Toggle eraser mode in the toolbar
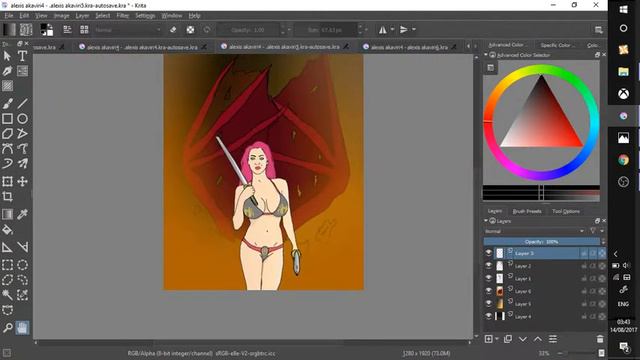 [x=173, y=29]
